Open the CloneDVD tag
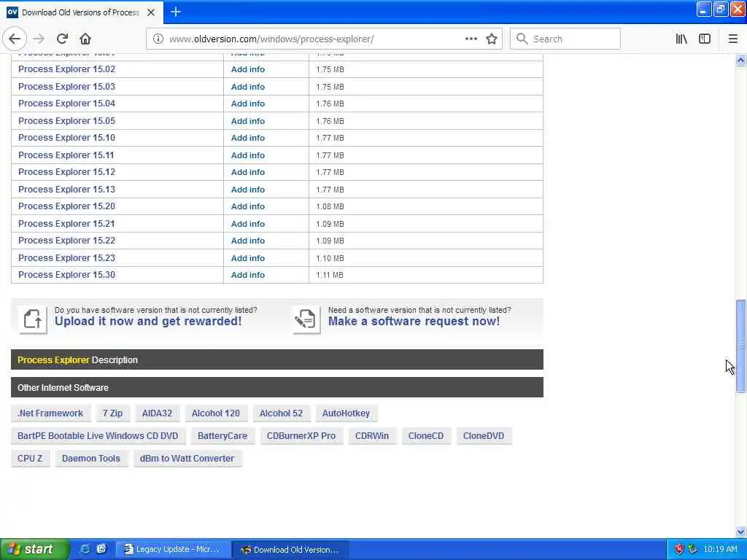The height and width of the screenshot is (560, 747). pyautogui.click(x=484, y=436)
